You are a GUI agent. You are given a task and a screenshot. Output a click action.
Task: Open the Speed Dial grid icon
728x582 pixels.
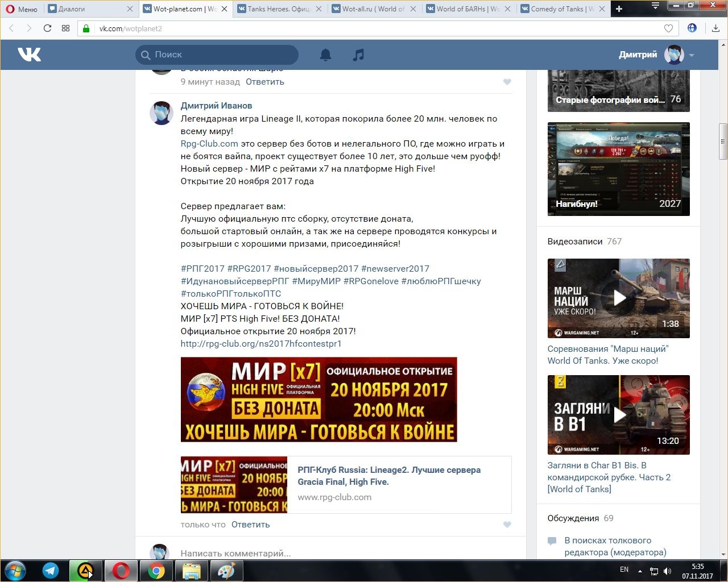(65, 28)
